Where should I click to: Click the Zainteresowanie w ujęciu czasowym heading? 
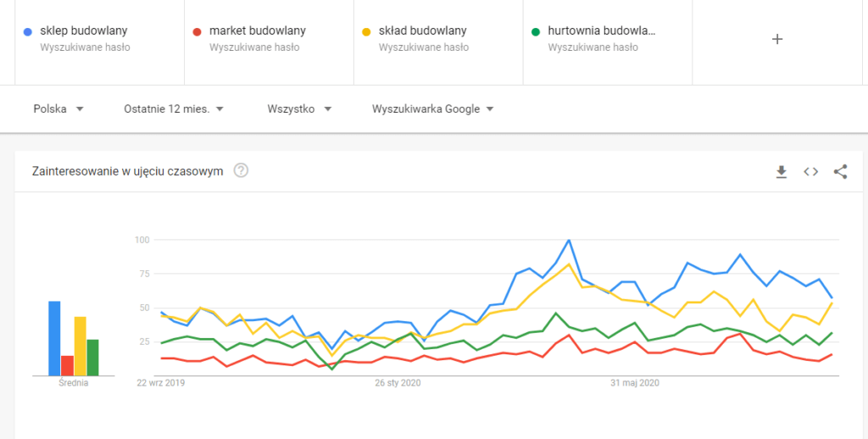(127, 171)
